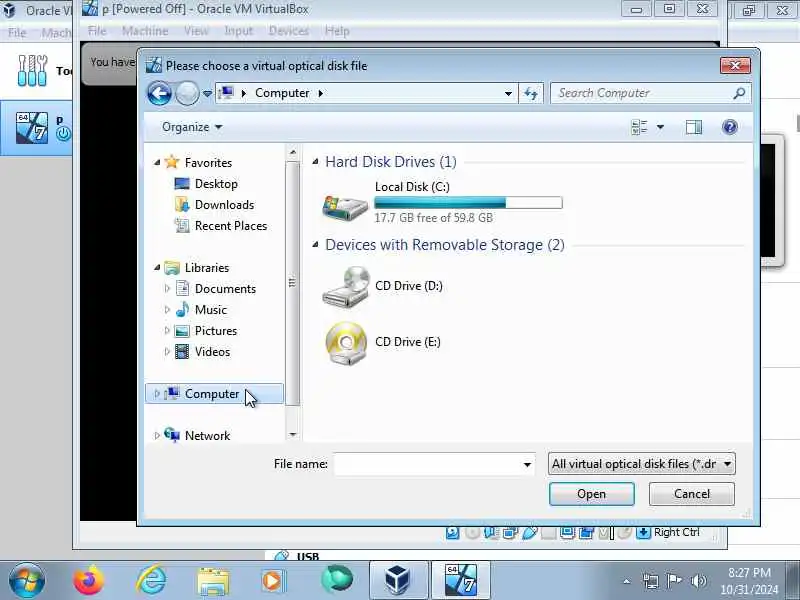This screenshot has height=600, width=800.
Task: Collapse Hard Disk Drives group
Action: [315, 162]
